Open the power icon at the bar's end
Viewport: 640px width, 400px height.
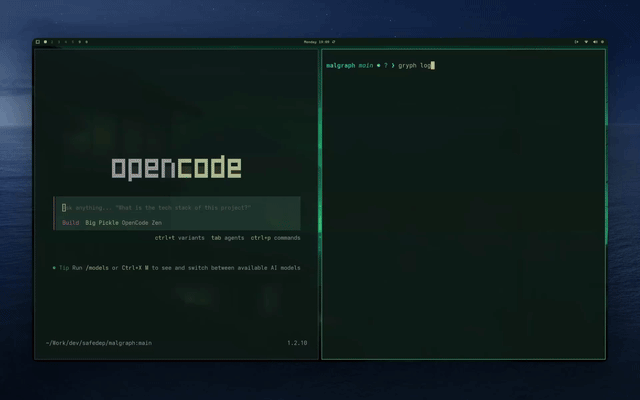tap(602, 42)
